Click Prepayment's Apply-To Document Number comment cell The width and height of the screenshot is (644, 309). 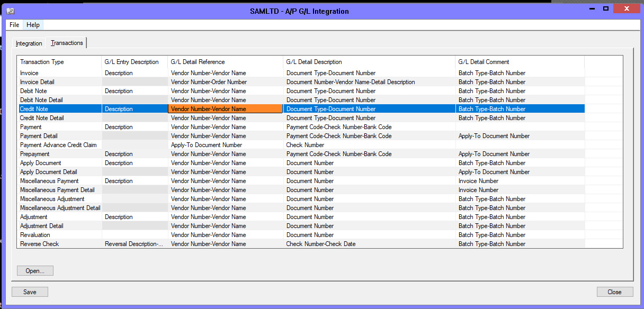[520, 154]
